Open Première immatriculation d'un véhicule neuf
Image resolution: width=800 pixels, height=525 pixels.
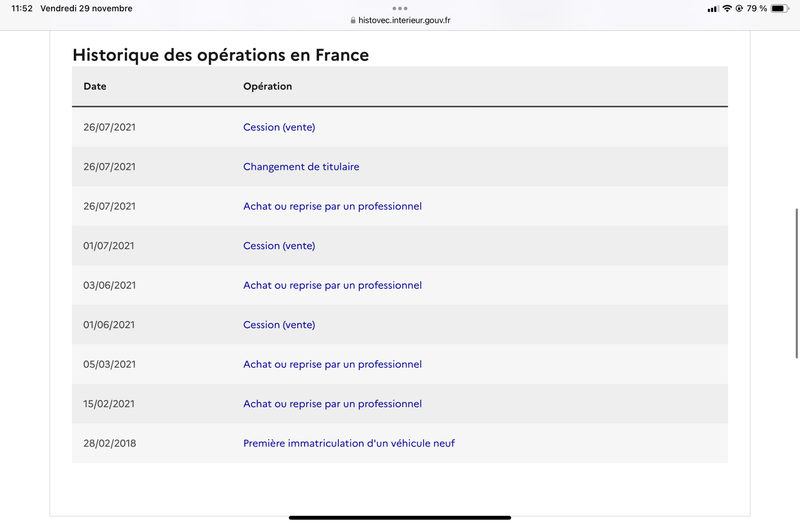click(348, 443)
